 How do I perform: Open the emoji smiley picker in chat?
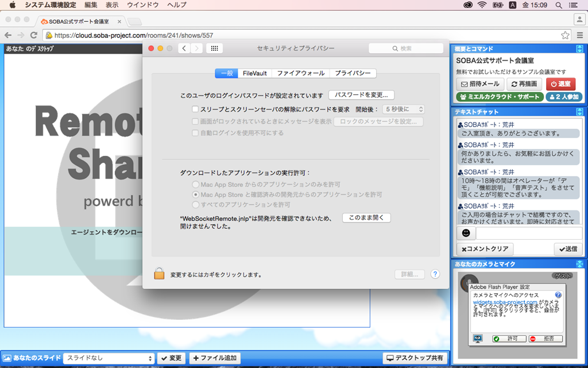point(466,233)
